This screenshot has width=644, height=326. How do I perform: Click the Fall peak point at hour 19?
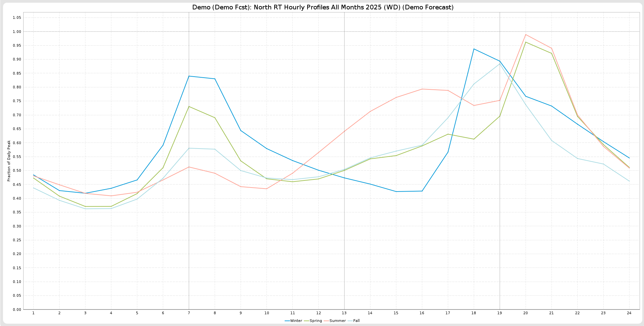pos(500,64)
